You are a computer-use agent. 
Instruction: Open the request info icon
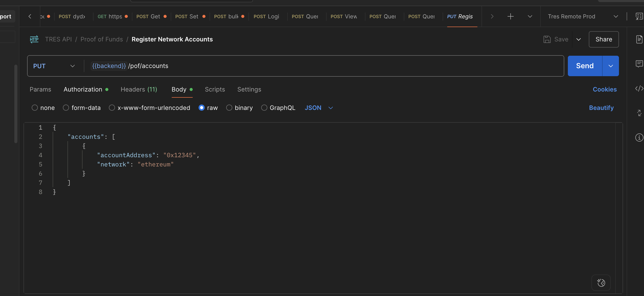click(x=639, y=138)
